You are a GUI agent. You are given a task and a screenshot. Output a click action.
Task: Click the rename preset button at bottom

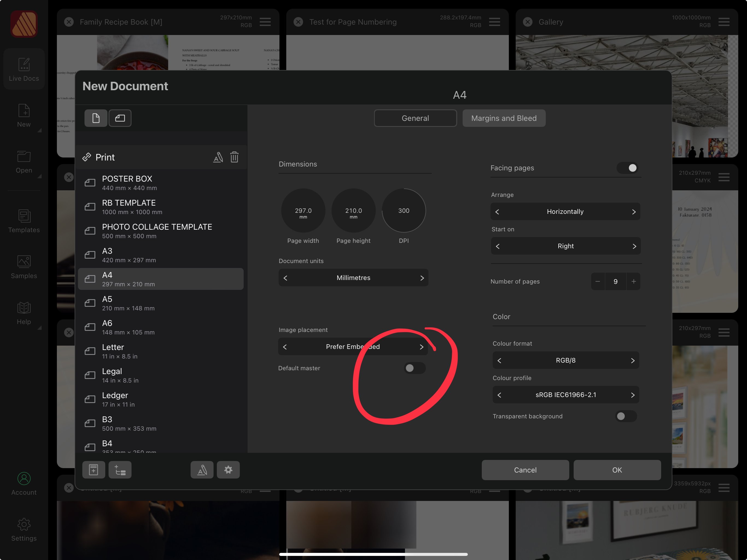202,470
